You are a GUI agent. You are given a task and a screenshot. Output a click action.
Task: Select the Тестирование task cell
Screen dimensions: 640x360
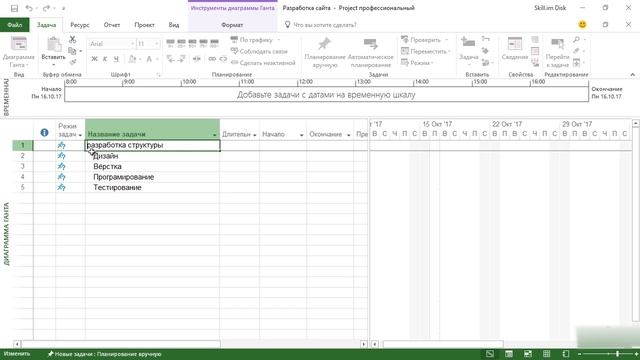click(152, 187)
